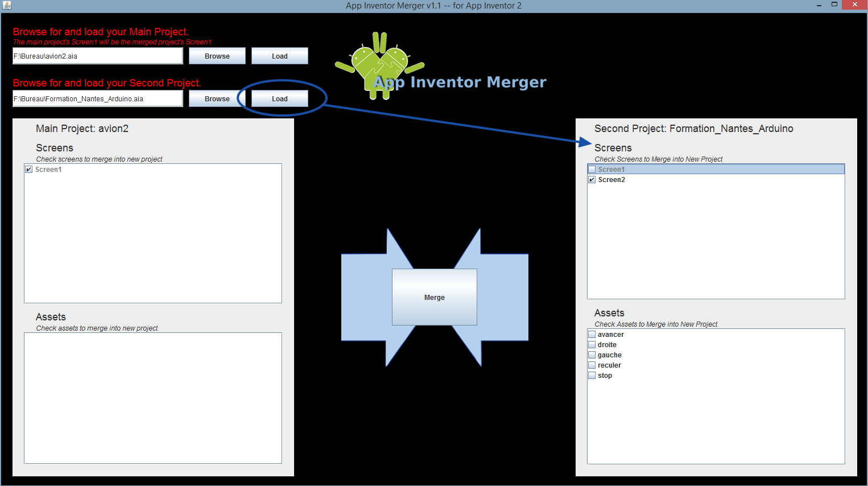The image size is (868, 486).
Task: Check the droite asset checkbox
Action: [x=592, y=345]
